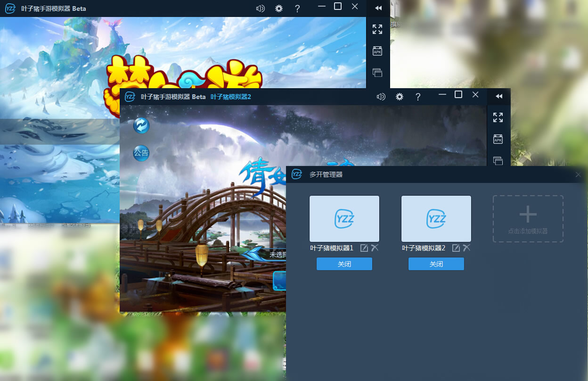Viewport: 588px width, 381px height.
Task: Collapse the sidebar of 叶子猪模拟器2 window
Action: [x=498, y=96]
